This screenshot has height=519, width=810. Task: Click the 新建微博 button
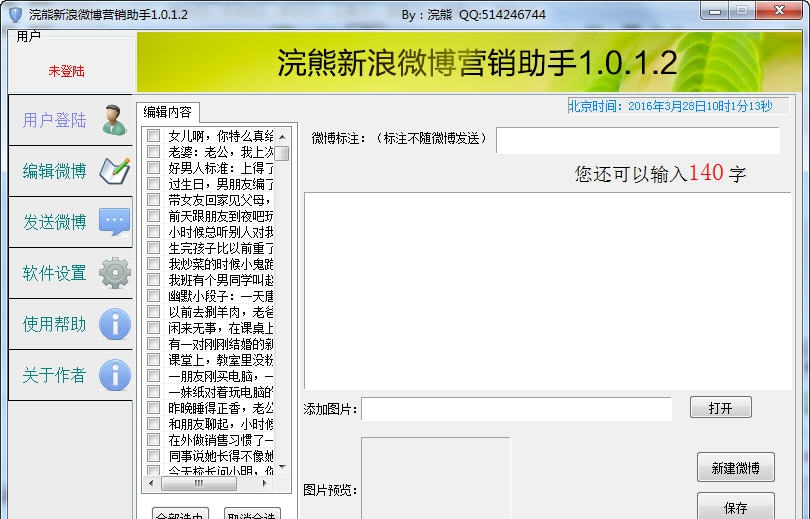[x=736, y=468]
